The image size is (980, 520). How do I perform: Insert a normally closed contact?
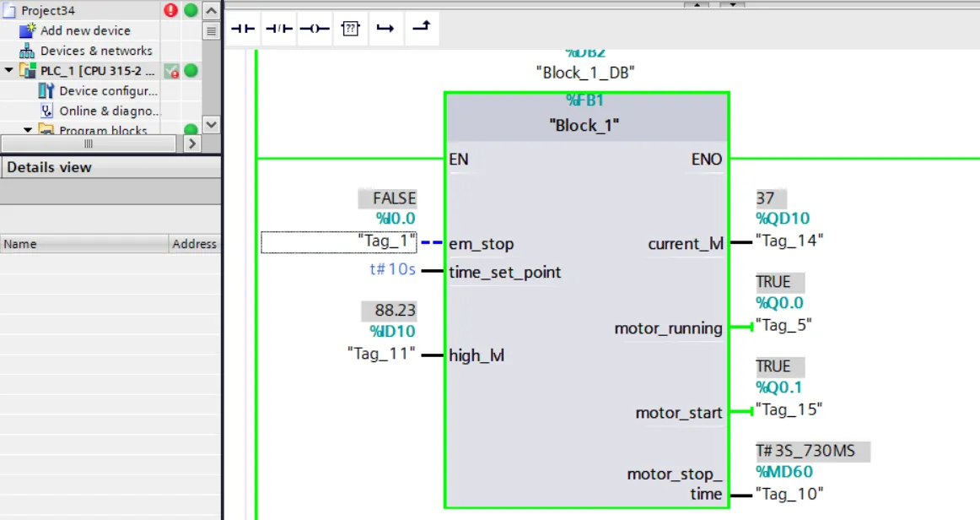point(279,29)
